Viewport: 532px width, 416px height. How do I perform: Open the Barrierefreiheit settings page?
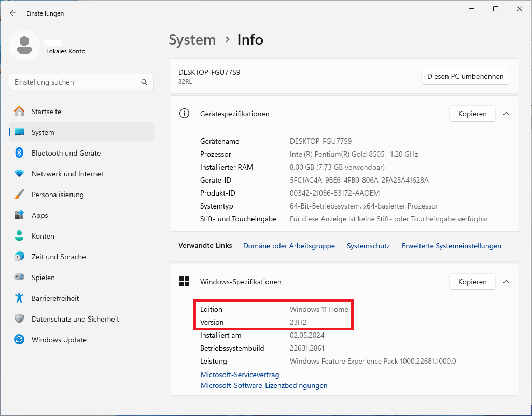point(55,298)
